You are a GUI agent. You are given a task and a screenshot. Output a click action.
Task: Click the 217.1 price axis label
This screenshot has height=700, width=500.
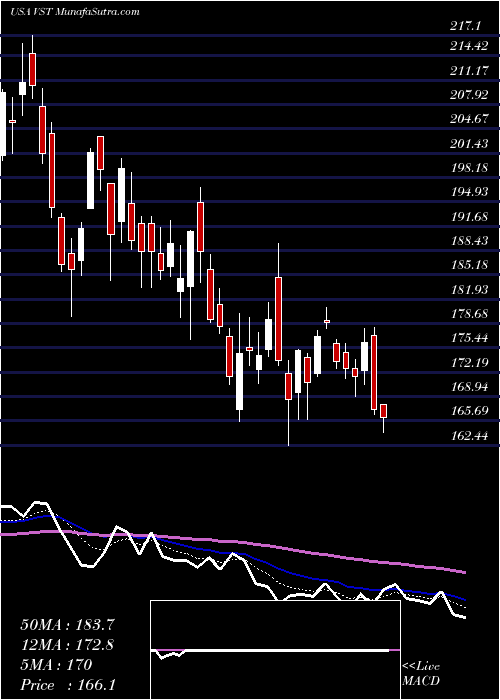click(465, 26)
